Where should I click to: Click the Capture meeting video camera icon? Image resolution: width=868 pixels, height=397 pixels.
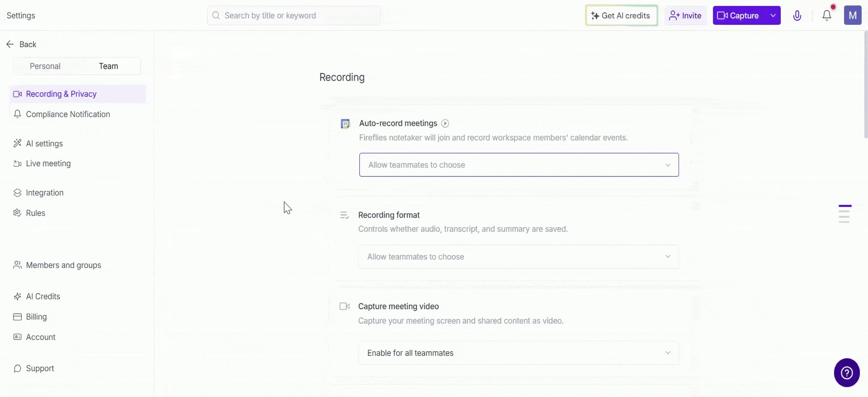[x=344, y=307]
